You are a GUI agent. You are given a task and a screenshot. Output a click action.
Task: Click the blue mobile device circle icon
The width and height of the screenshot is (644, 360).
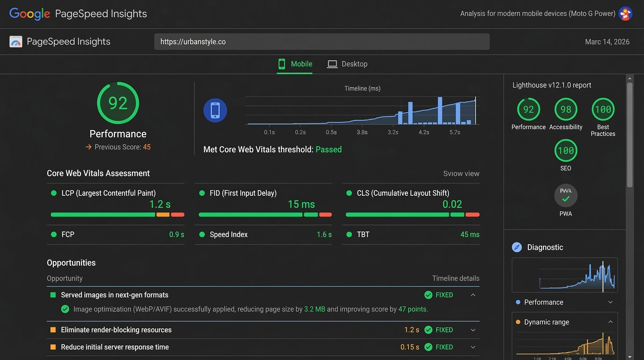[215, 110]
